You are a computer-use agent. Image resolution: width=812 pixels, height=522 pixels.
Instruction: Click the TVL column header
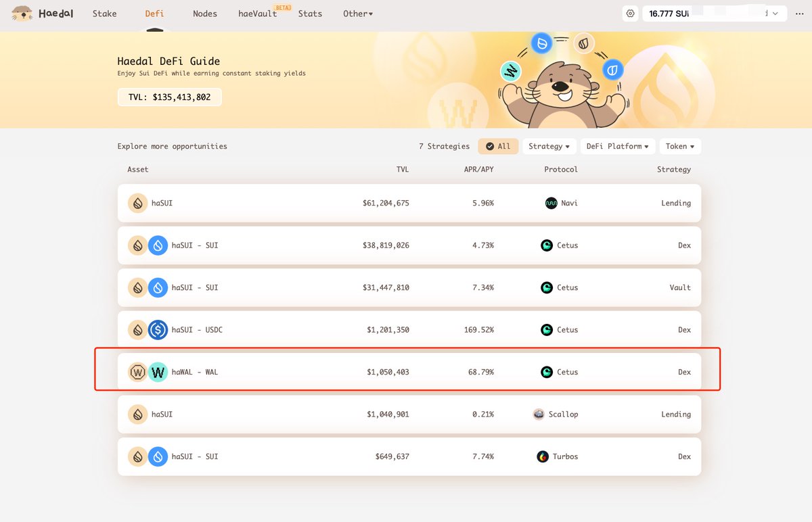(x=403, y=169)
